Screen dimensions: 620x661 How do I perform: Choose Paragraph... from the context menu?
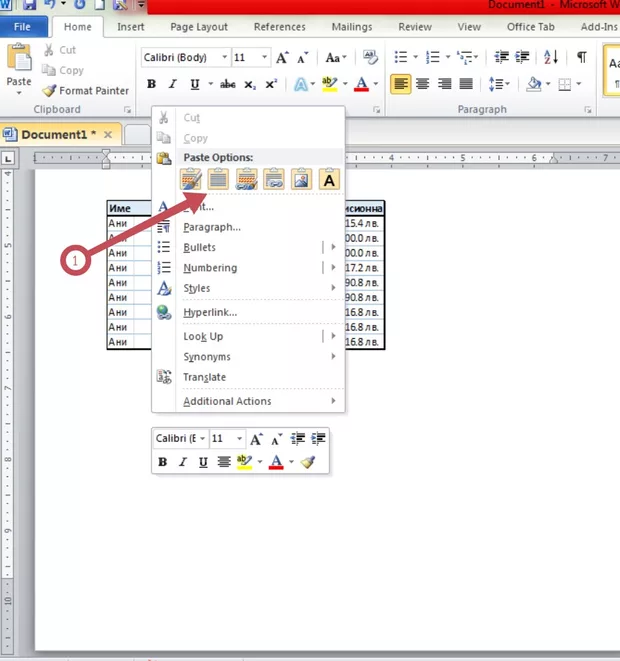211,227
